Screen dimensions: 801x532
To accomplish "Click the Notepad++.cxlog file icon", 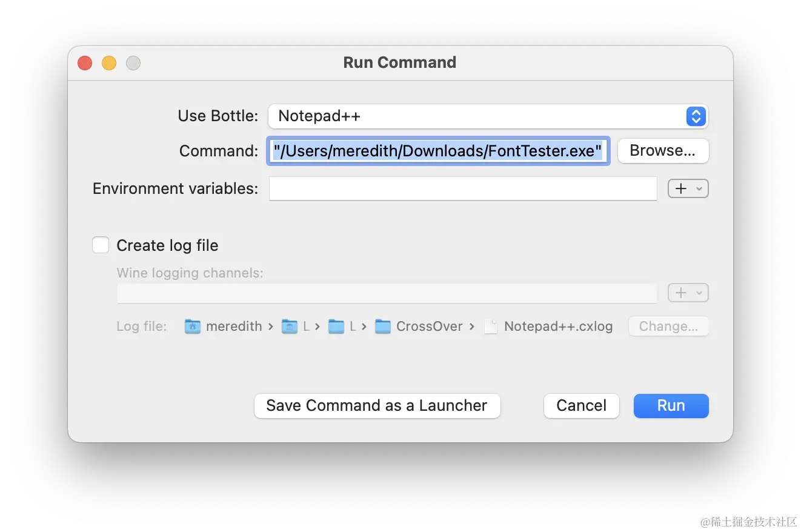I will point(492,326).
